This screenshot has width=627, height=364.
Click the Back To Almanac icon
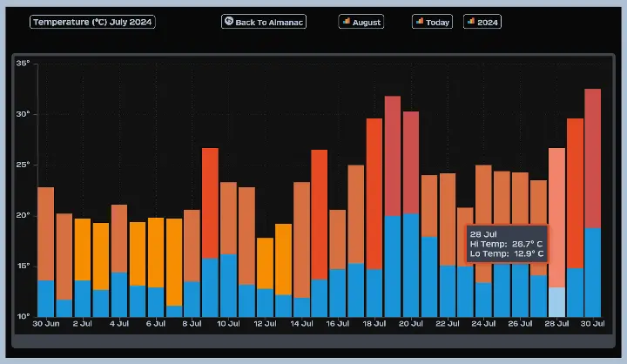229,22
